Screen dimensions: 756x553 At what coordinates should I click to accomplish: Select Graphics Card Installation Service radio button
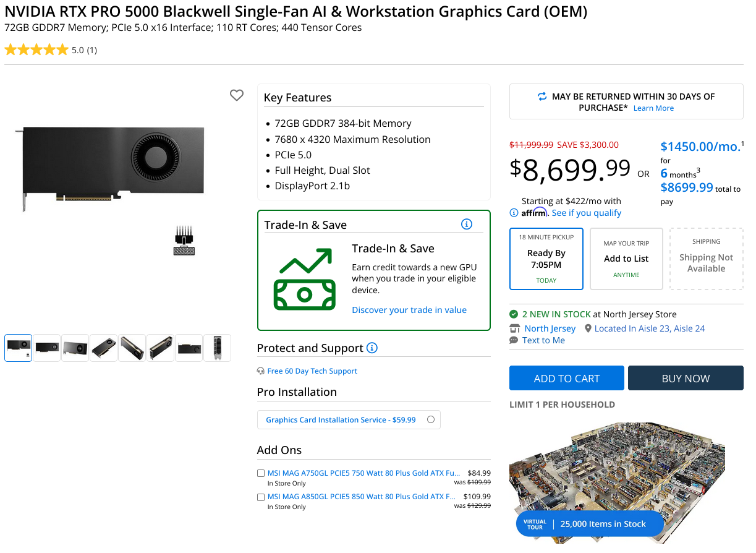431,419
